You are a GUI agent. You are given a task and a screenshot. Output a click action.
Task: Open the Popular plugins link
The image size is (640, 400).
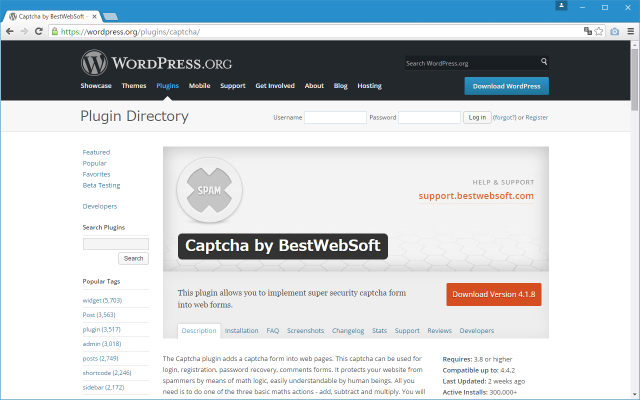[94, 163]
